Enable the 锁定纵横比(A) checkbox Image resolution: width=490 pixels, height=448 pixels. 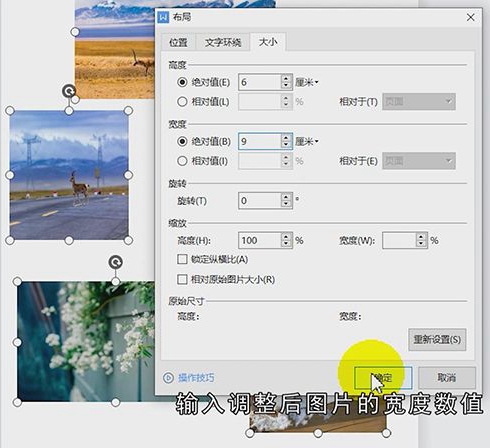point(182,259)
